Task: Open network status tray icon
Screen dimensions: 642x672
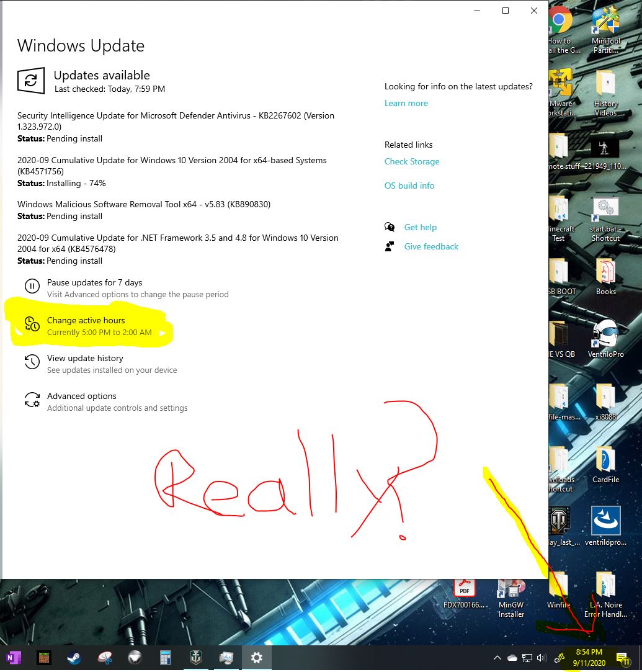Action: coord(527,658)
